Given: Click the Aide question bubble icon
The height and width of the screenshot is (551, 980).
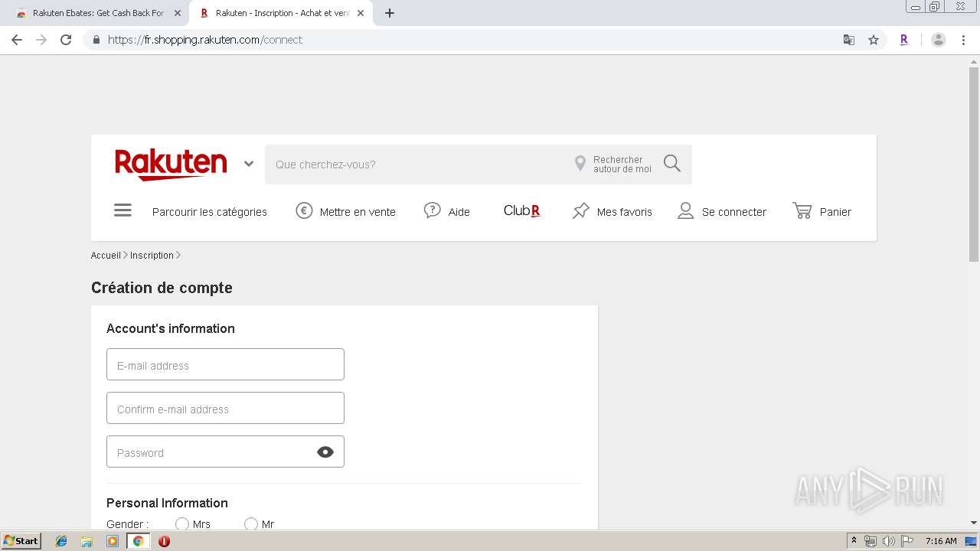Looking at the screenshot, I should [433, 210].
